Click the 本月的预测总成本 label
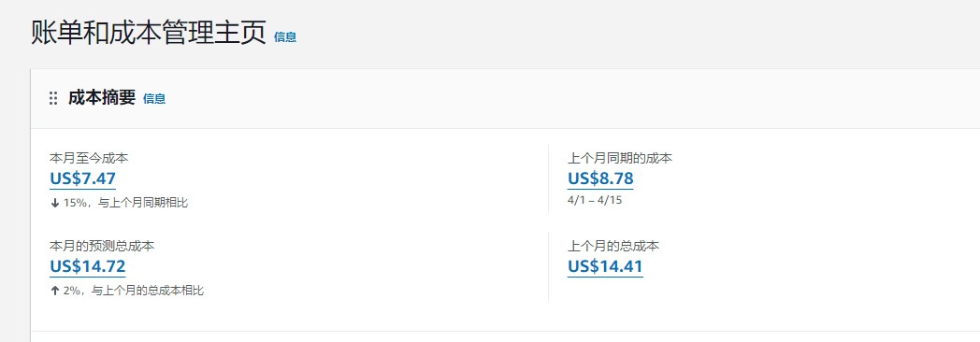The height and width of the screenshot is (342, 980). point(102,246)
